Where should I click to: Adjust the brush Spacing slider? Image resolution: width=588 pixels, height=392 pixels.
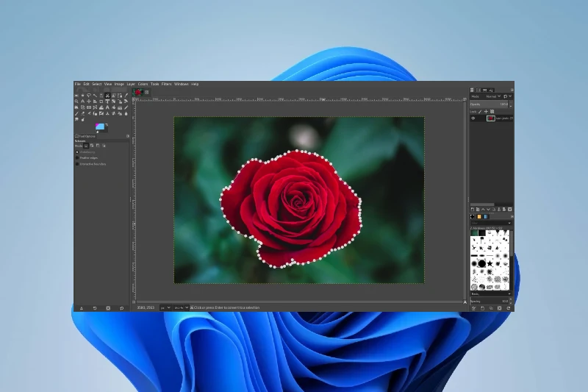coord(490,301)
